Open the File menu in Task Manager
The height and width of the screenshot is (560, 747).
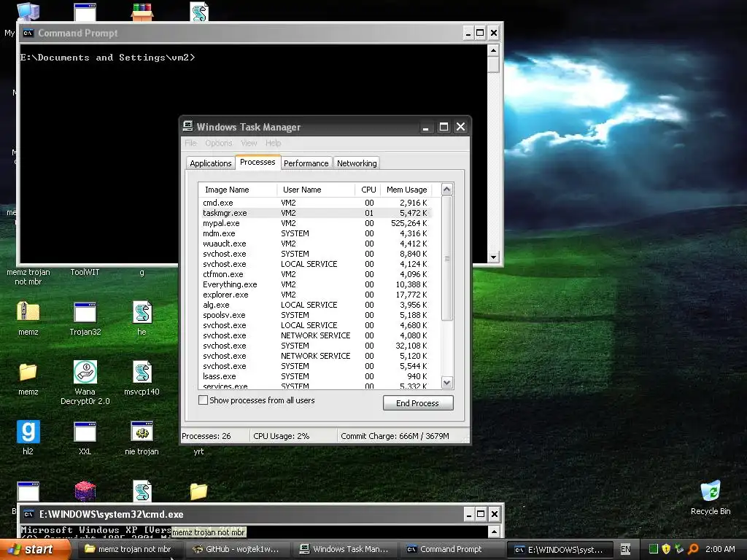point(190,143)
